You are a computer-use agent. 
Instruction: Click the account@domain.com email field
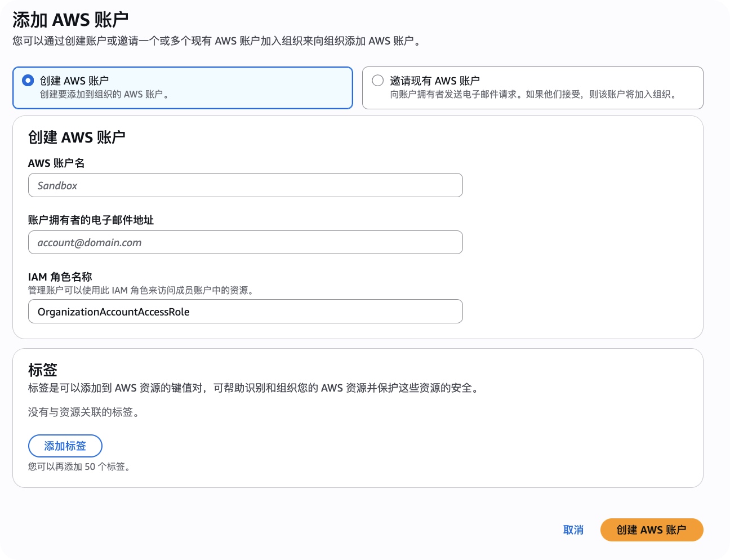tap(245, 242)
